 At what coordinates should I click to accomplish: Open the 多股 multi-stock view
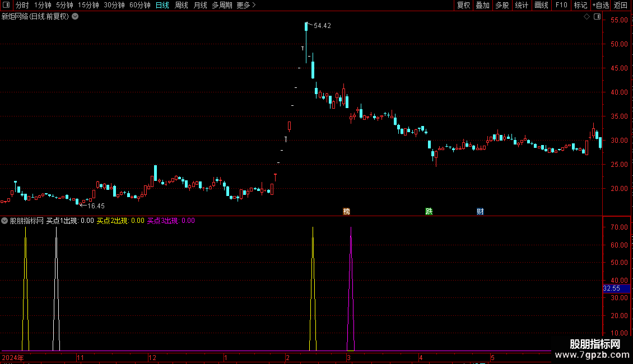502,5
